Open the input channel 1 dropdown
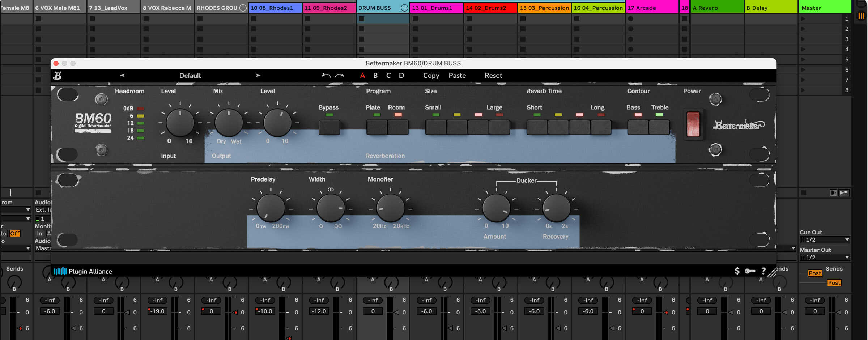Viewport: 868px width, 340px height. pos(43,219)
